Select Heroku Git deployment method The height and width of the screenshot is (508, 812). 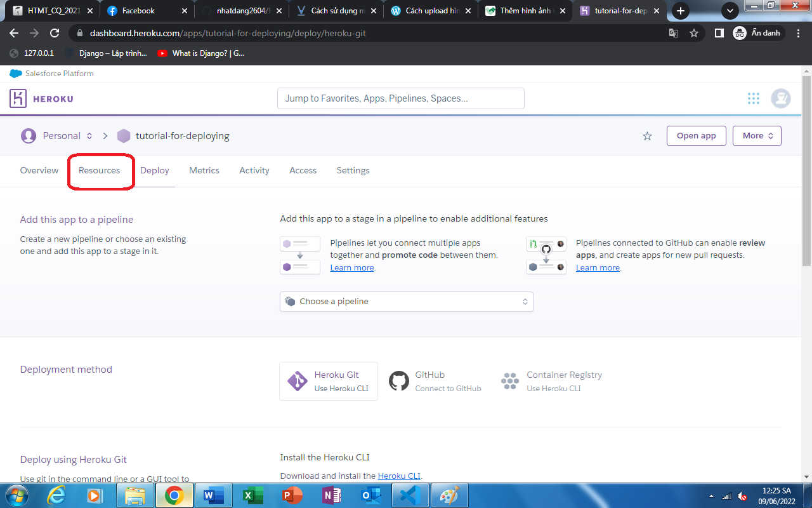(x=329, y=381)
